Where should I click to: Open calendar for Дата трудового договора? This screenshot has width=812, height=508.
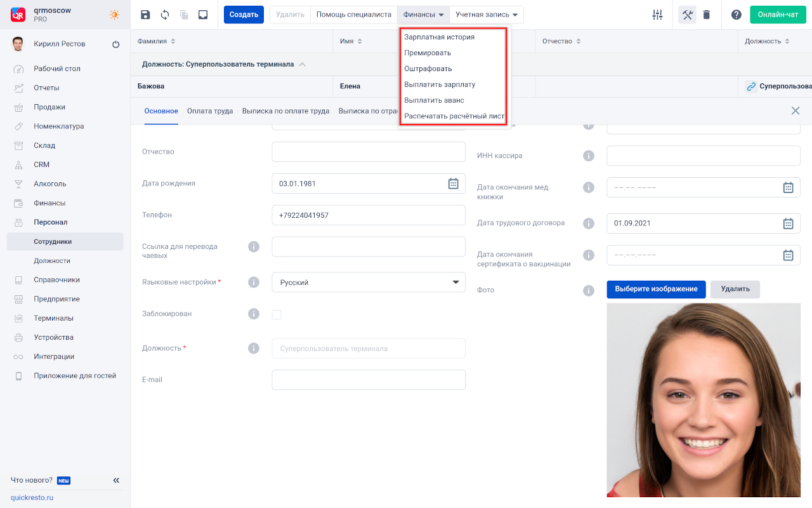[788, 224]
